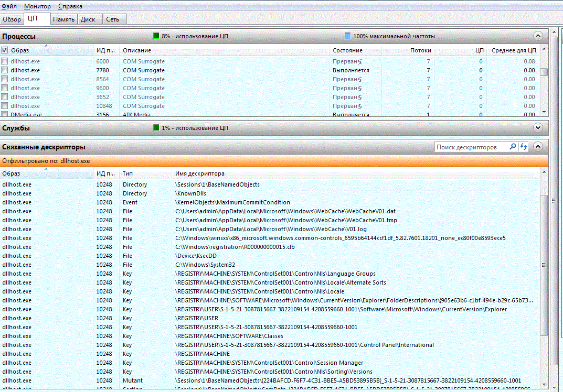Screen dimensions: 563x392
Task: Click the magnifier search icon for descriptors
Action: [x=513, y=147]
